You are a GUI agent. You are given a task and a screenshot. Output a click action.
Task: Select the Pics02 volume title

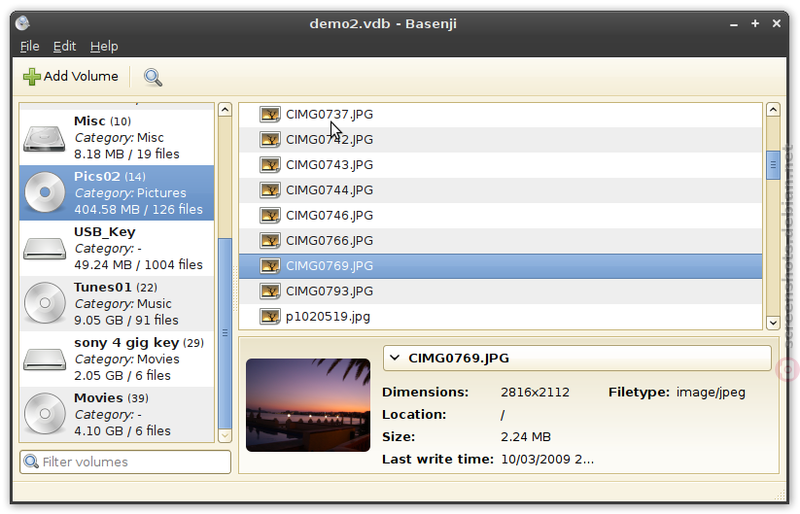97,176
